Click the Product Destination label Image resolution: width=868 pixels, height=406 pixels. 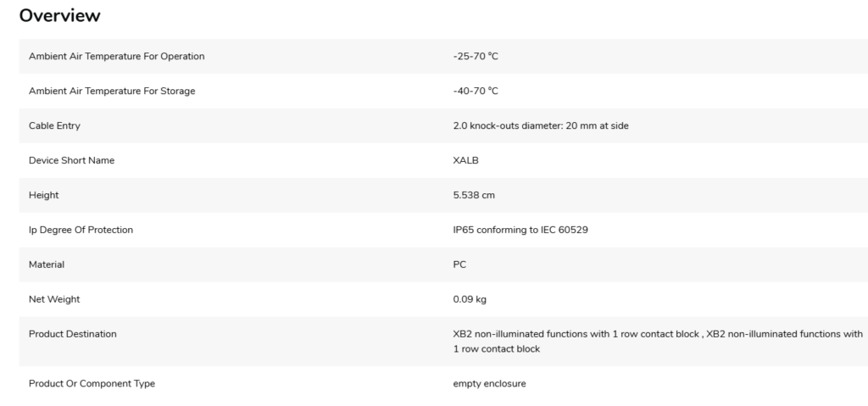[73, 334]
